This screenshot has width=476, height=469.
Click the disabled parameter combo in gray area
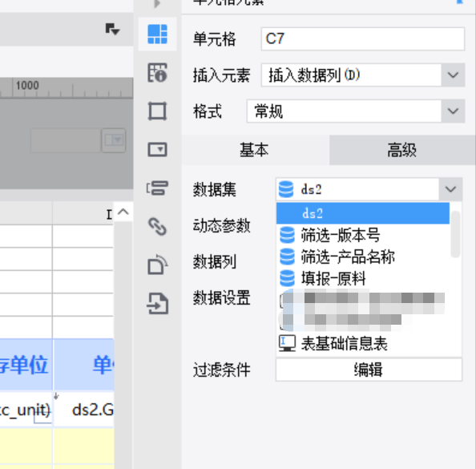tap(78, 140)
